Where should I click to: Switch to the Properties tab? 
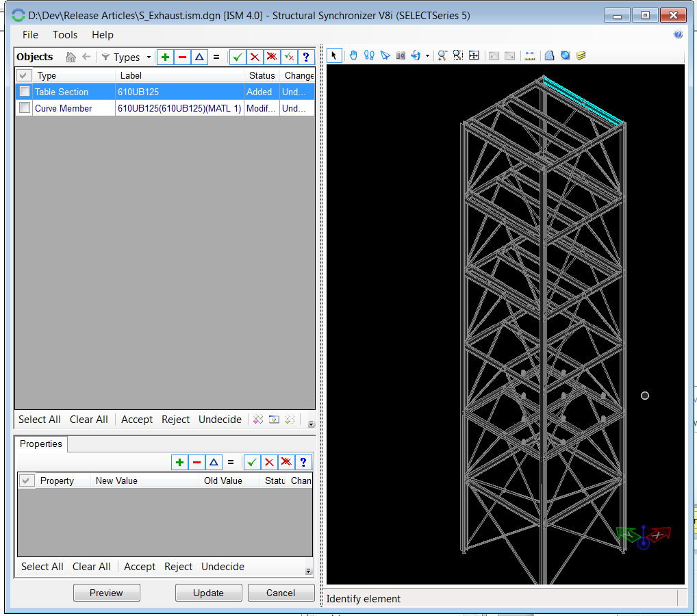tap(40, 444)
